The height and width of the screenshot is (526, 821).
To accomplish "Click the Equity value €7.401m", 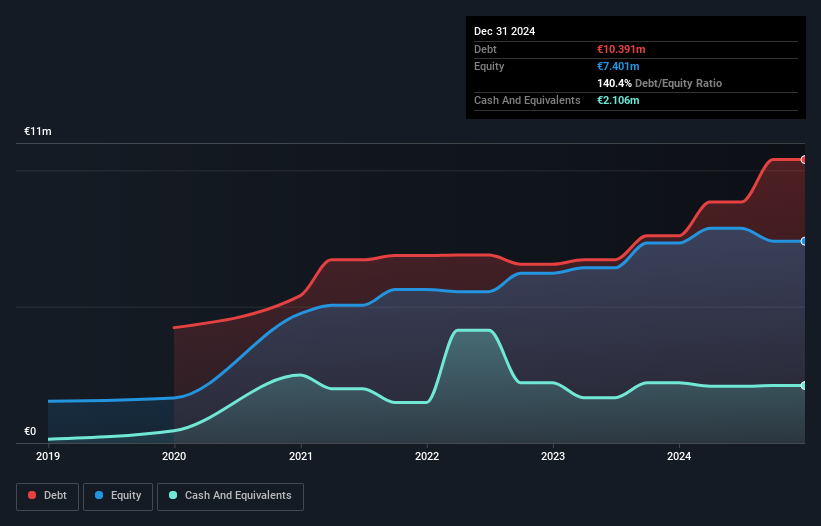I will pos(618,66).
